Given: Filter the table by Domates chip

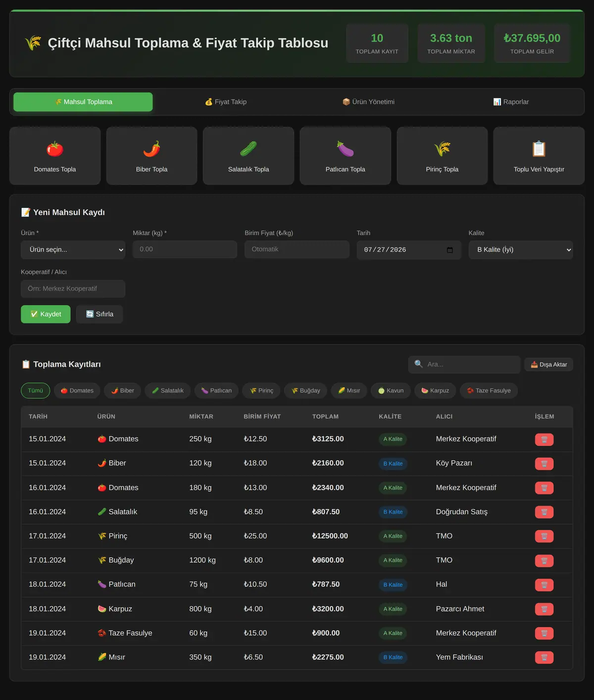Looking at the screenshot, I should 77,390.
